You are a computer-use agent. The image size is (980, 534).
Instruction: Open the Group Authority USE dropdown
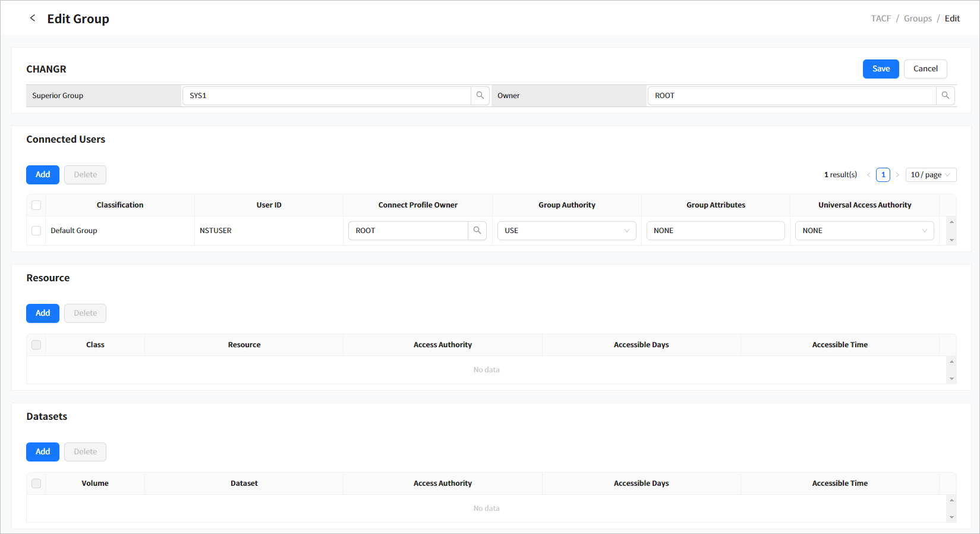tap(566, 231)
